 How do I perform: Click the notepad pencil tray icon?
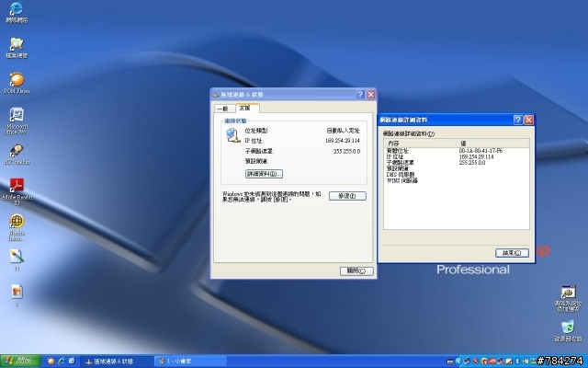click(509, 362)
